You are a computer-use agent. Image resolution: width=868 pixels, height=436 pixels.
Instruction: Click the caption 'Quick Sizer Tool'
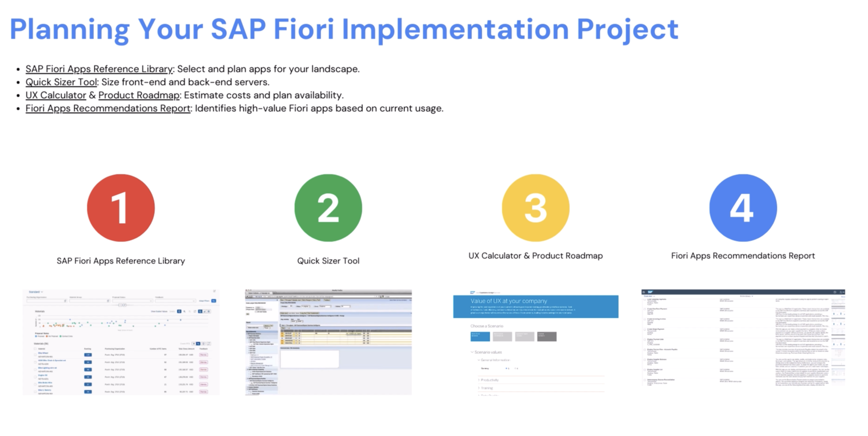328,261
